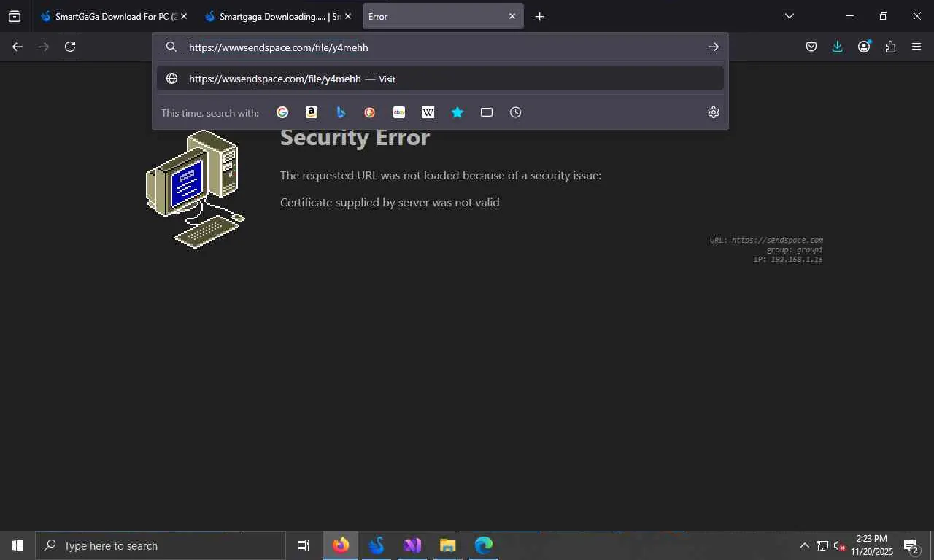Image resolution: width=934 pixels, height=560 pixels.
Task: Reload the current page
Action: [70, 47]
